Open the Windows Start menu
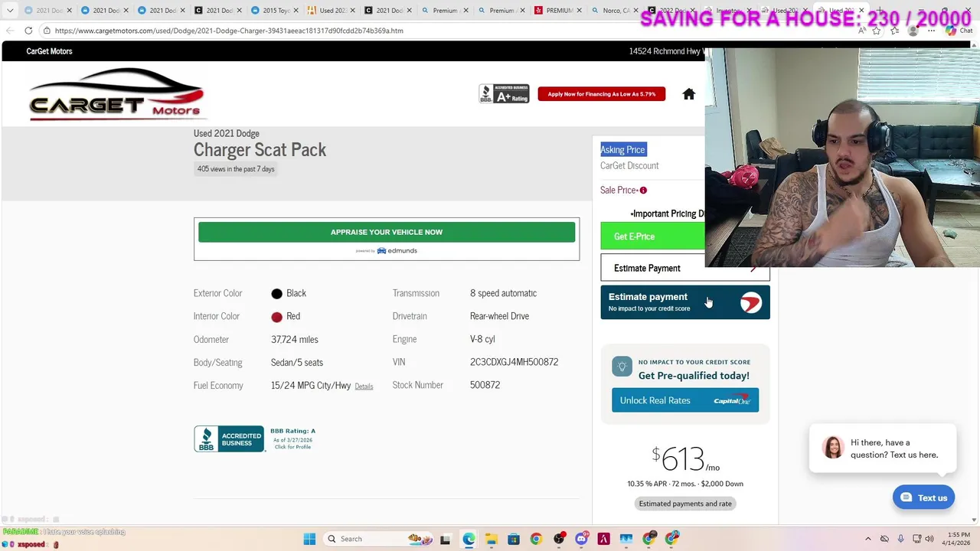Screen dimensions: 980x551 [x=309, y=539]
